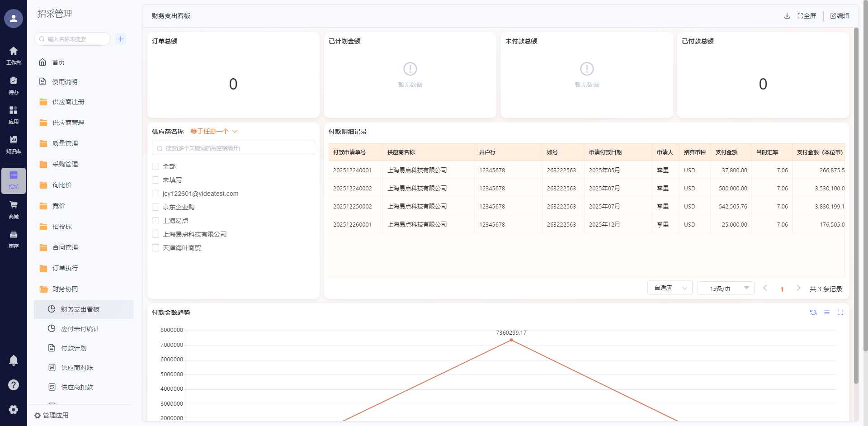Screen dimensions: 868x426
Task: Go to 付款计划 menu item
Action: click(x=73, y=348)
